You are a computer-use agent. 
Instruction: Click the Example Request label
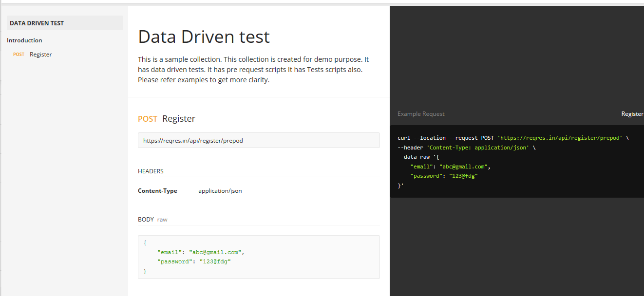421,114
